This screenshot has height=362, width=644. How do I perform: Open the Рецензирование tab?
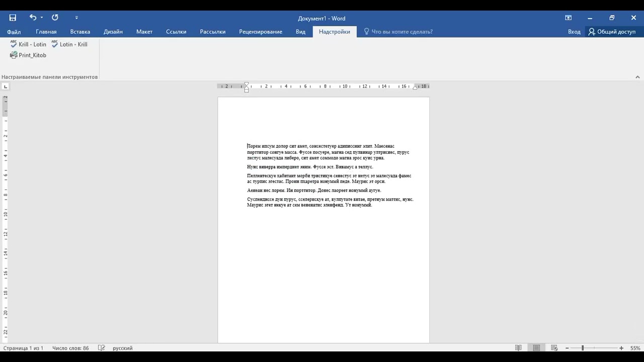click(261, 32)
